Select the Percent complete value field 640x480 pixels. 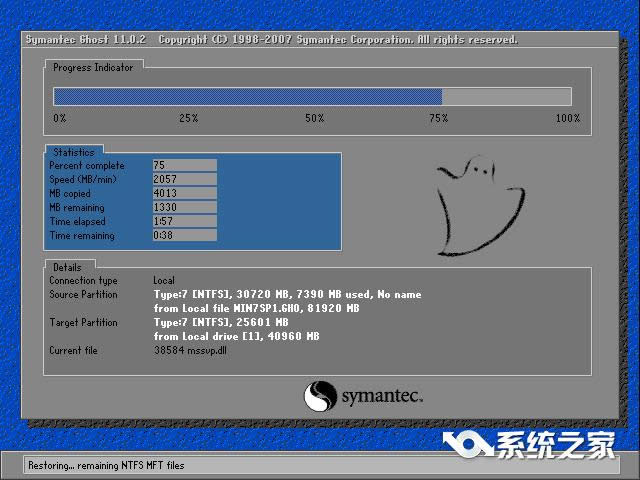pyautogui.click(x=184, y=165)
